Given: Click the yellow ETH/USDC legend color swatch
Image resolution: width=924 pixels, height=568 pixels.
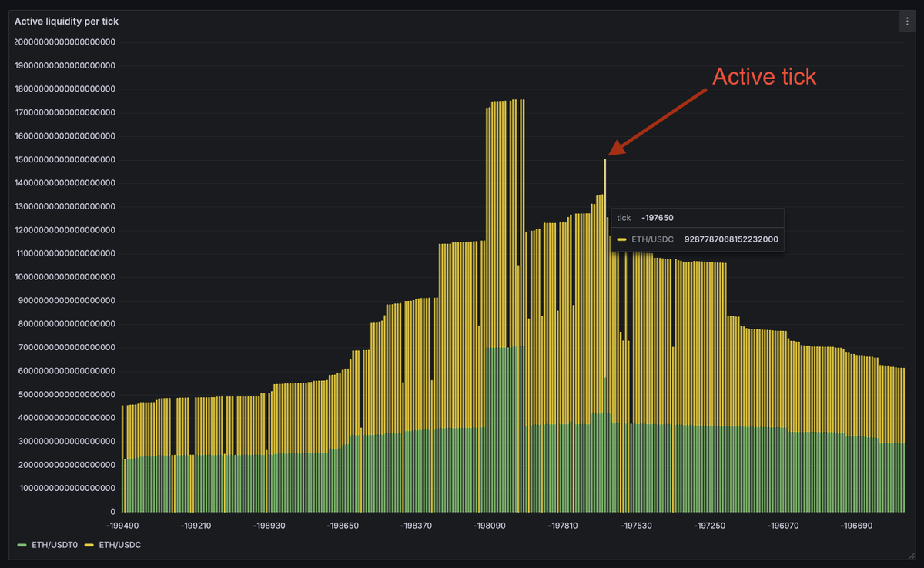Looking at the screenshot, I should [89, 545].
